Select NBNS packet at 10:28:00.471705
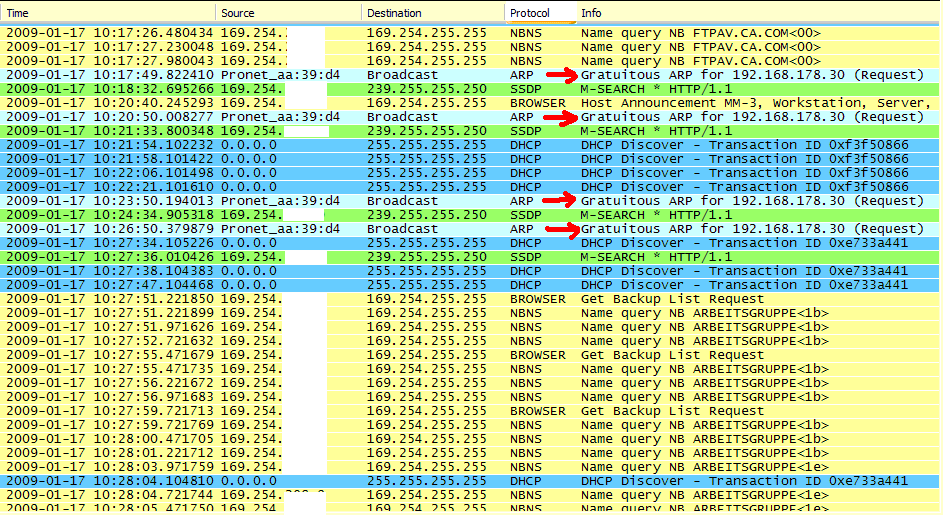This screenshot has width=943, height=515. coord(470,439)
